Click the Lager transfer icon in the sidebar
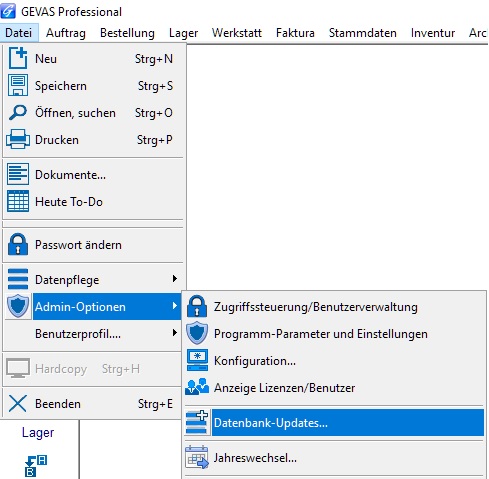The height and width of the screenshot is (479, 489). (36, 466)
